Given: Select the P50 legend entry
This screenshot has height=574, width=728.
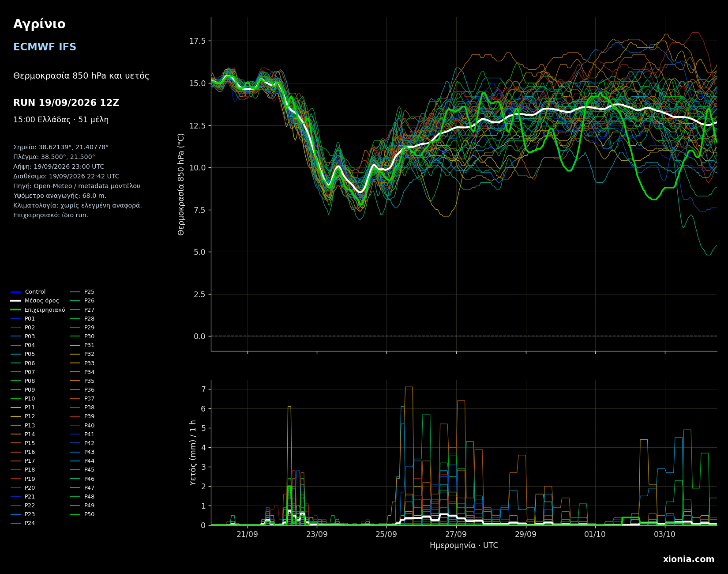Looking at the screenshot, I should point(83,514).
